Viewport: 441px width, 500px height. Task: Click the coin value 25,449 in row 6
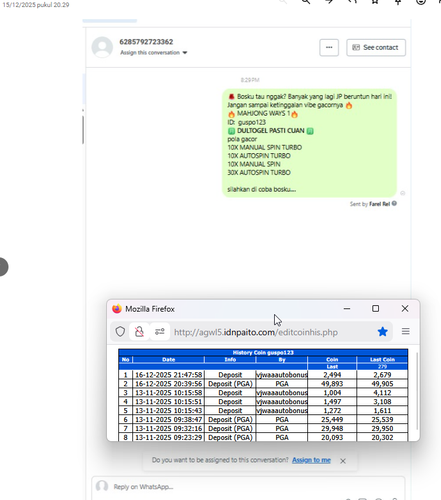tap(332, 420)
